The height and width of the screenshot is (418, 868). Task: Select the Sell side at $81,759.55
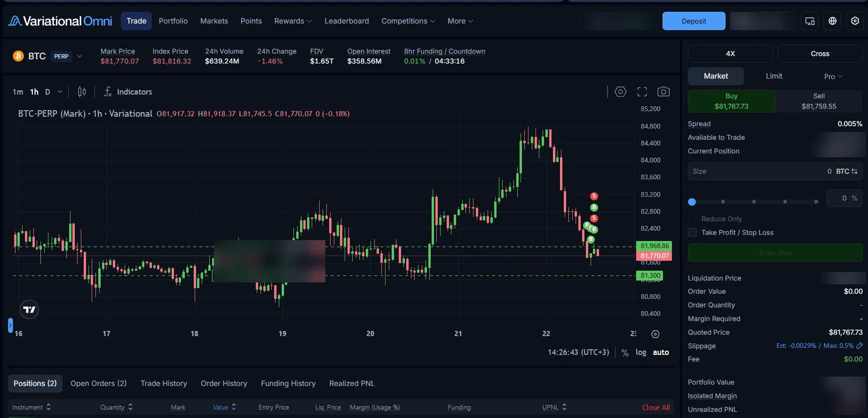(819, 101)
